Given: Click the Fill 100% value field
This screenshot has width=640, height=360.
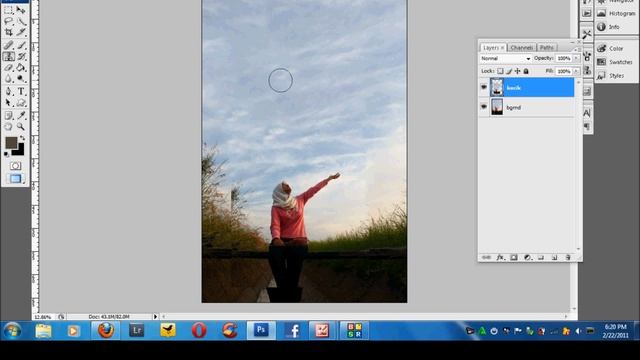Looking at the screenshot, I should 564,71.
